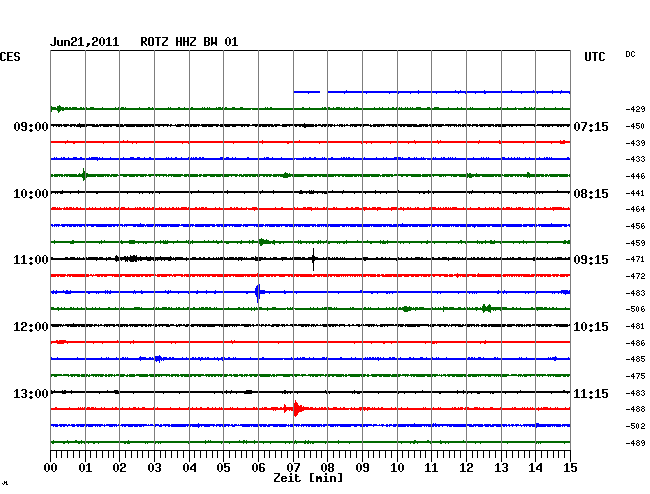Select the DC value -450
Image resolution: width=650 pixels, height=494 pixels.
pos(635,126)
